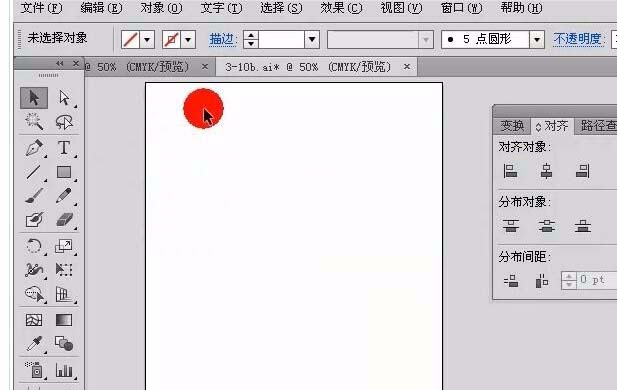Open the variable width profile dropdown
Image resolution: width=617 pixels, height=390 pixels.
pos(425,39)
